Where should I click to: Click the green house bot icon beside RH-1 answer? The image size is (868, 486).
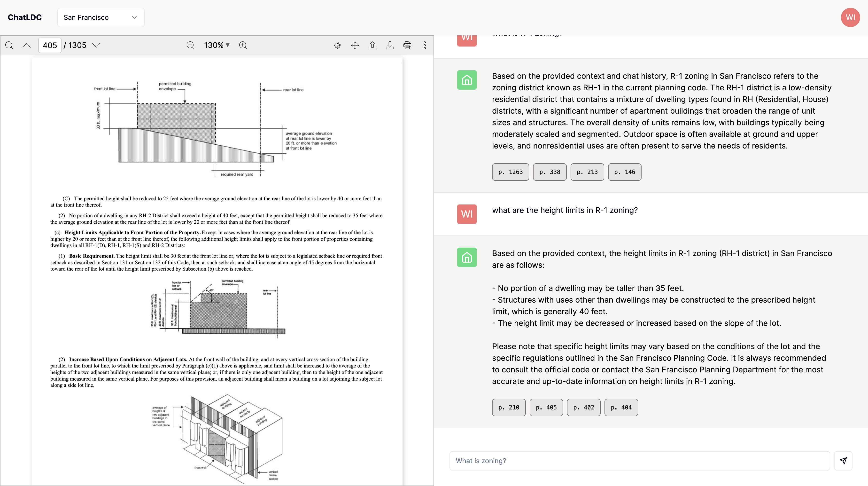pos(467,80)
